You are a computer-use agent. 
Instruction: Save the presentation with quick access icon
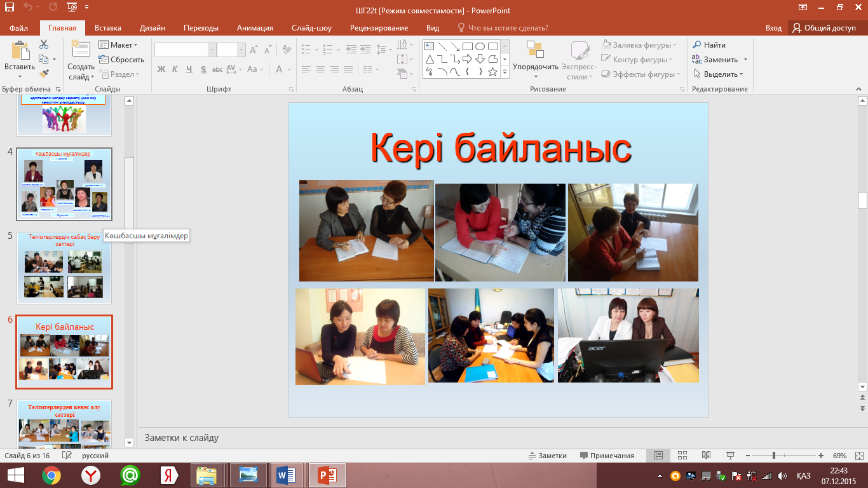pyautogui.click(x=10, y=8)
